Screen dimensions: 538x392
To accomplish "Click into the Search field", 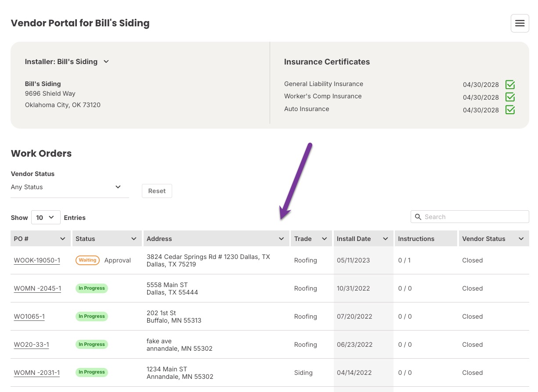I will pyautogui.click(x=474, y=217).
